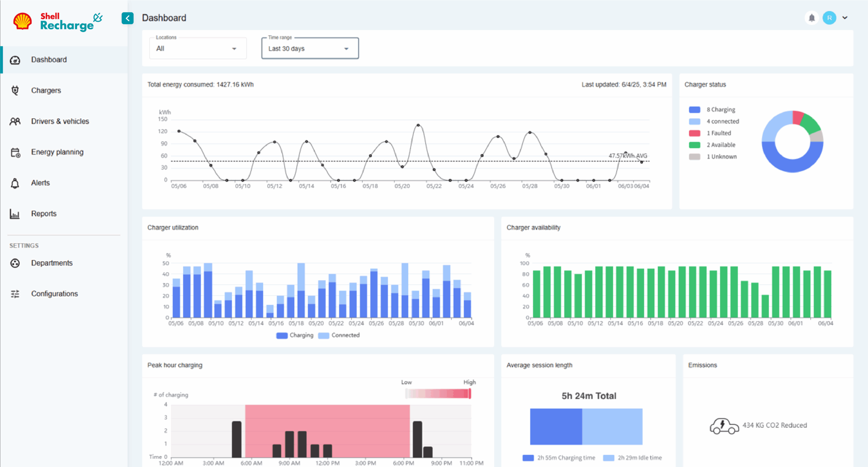The width and height of the screenshot is (868, 467).
Task: Open the Reports section icon
Action: pos(15,213)
